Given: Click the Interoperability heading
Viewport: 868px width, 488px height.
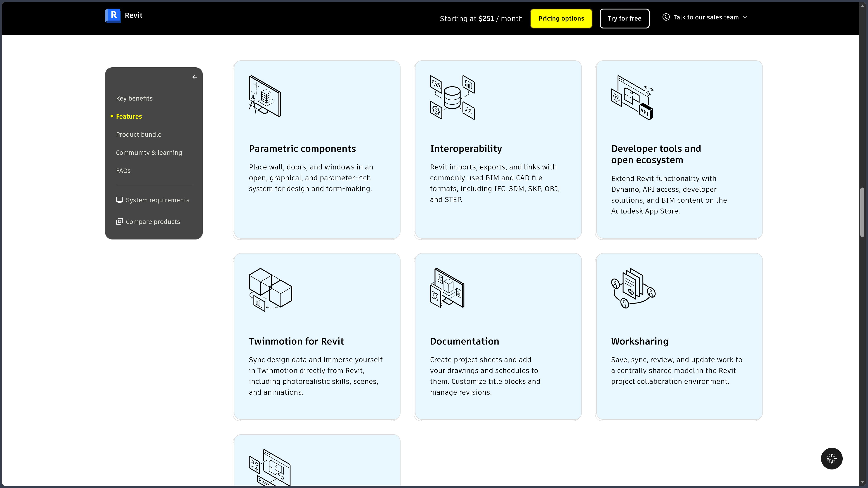Looking at the screenshot, I should pyautogui.click(x=466, y=148).
